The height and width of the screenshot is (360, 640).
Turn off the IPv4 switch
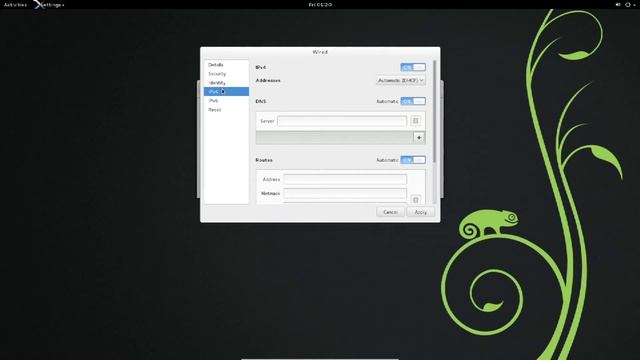[413, 67]
